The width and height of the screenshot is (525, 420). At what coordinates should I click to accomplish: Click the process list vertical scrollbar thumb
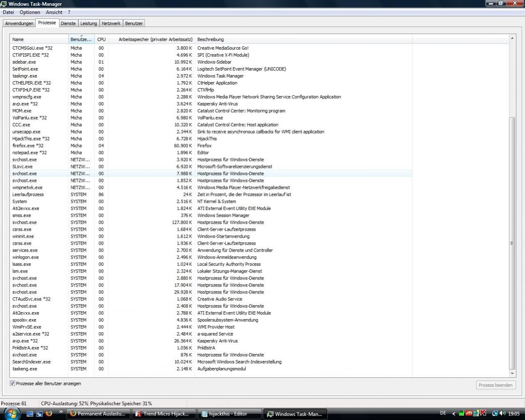coord(512,243)
